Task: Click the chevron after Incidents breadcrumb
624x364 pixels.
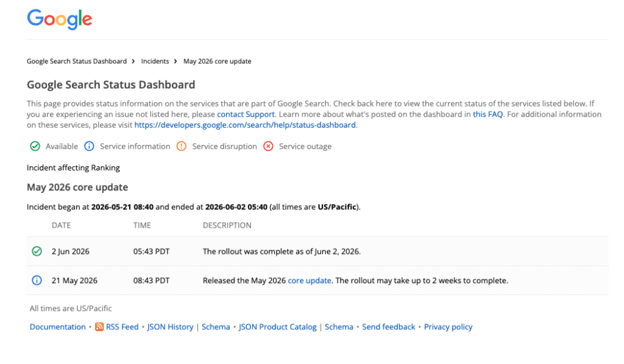Action: pyautogui.click(x=175, y=61)
